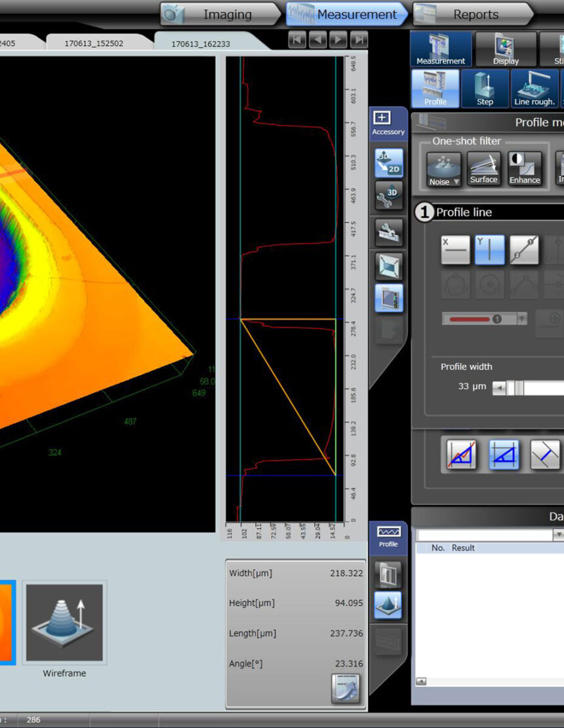Click the Width value 218.322
Image resolution: width=564 pixels, height=728 pixels.
point(346,573)
